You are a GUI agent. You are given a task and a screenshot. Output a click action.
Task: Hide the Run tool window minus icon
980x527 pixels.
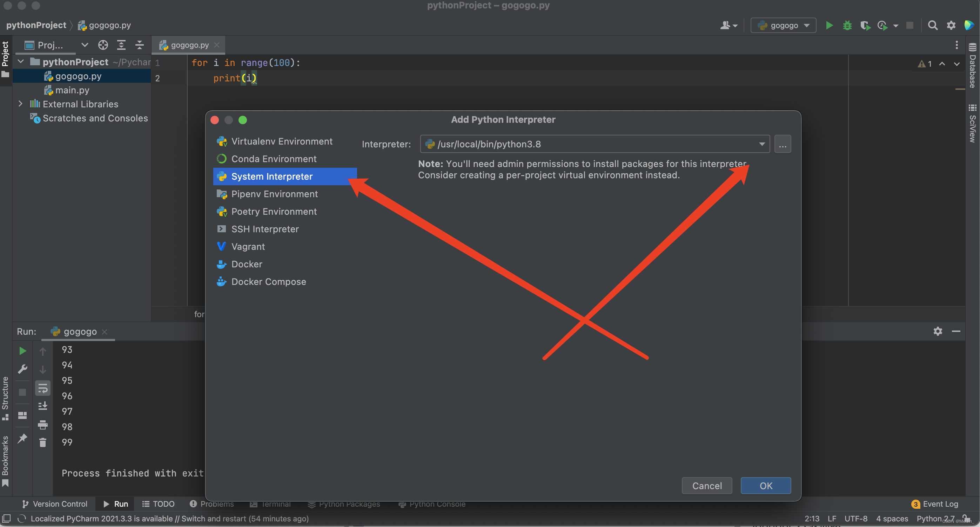click(956, 332)
